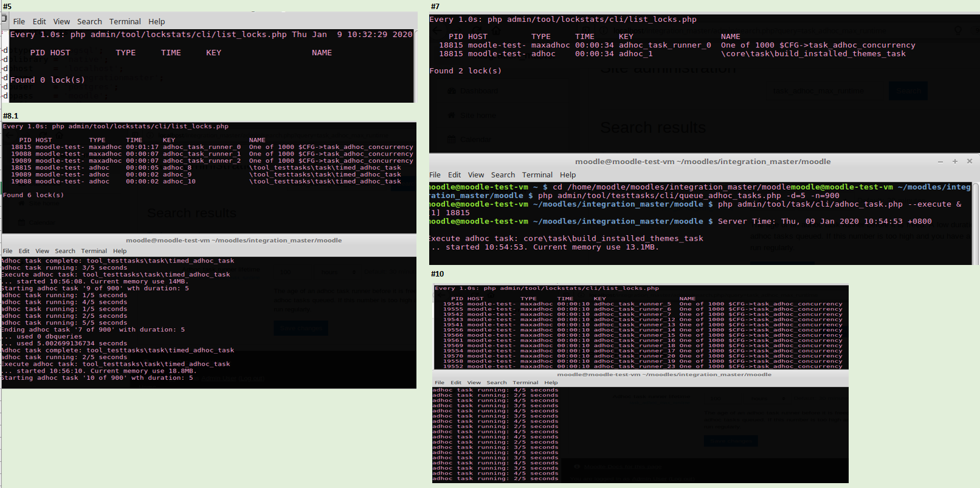This screenshot has width=980, height=488.
Task: Open Search menu in #7 terminal window
Action: click(x=503, y=174)
